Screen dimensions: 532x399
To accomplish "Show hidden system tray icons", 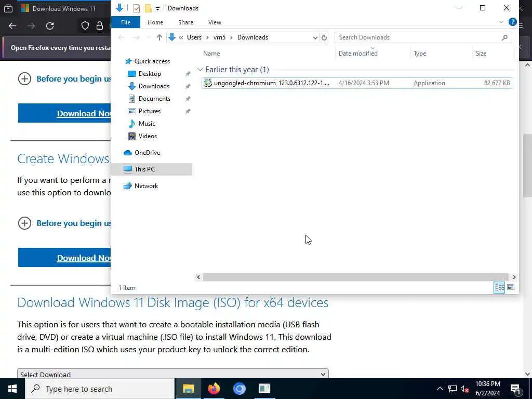I will 440,389.
